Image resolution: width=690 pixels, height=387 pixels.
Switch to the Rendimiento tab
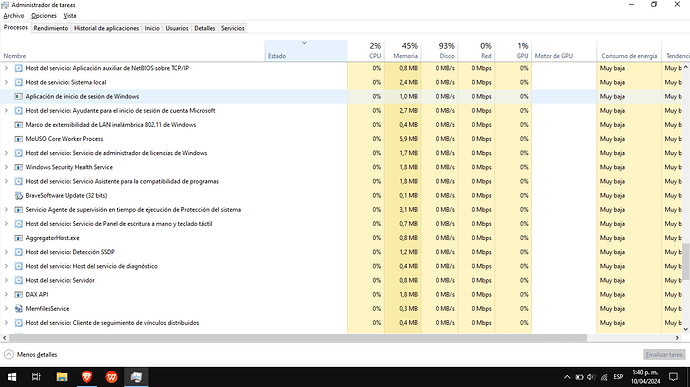pyautogui.click(x=51, y=28)
